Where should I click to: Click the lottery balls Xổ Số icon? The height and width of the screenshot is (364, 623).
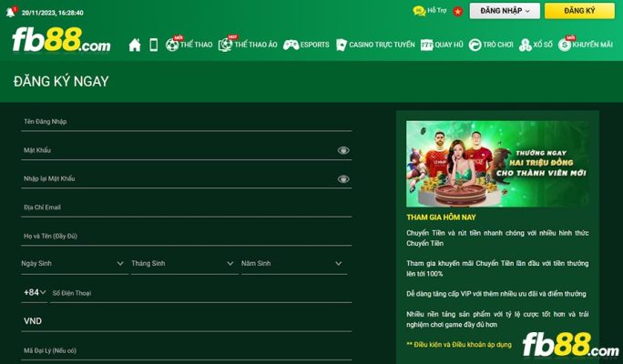[x=525, y=45]
